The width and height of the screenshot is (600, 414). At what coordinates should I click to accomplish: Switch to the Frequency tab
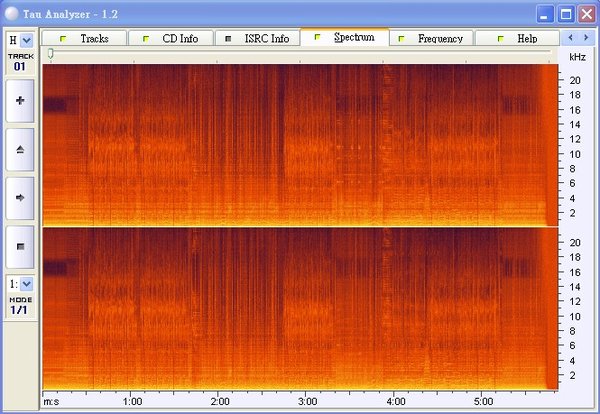pos(431,38)
